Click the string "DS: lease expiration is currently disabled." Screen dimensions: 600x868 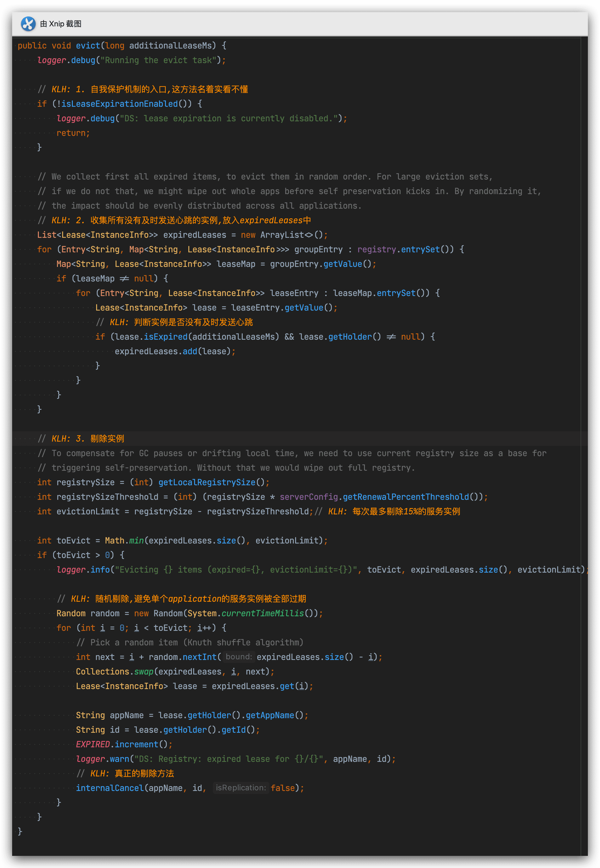pyautogui.click(x=229, y=118)
